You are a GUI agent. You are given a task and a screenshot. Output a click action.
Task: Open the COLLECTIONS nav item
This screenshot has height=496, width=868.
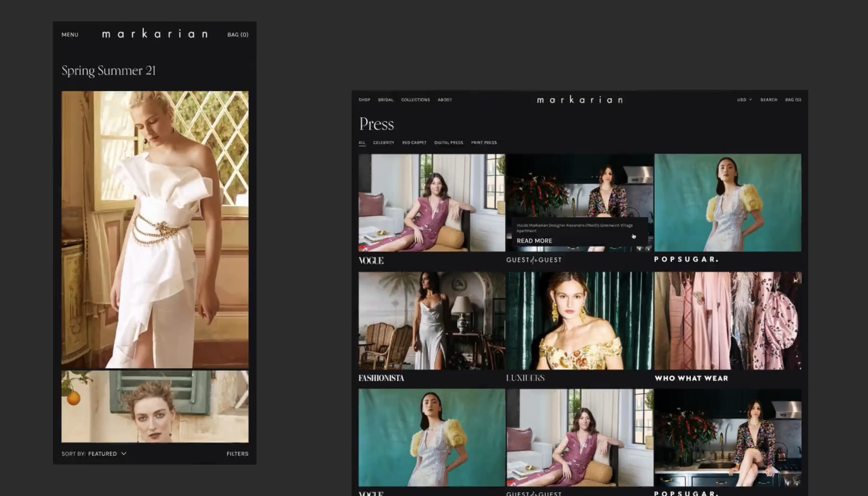pos(415,100)
